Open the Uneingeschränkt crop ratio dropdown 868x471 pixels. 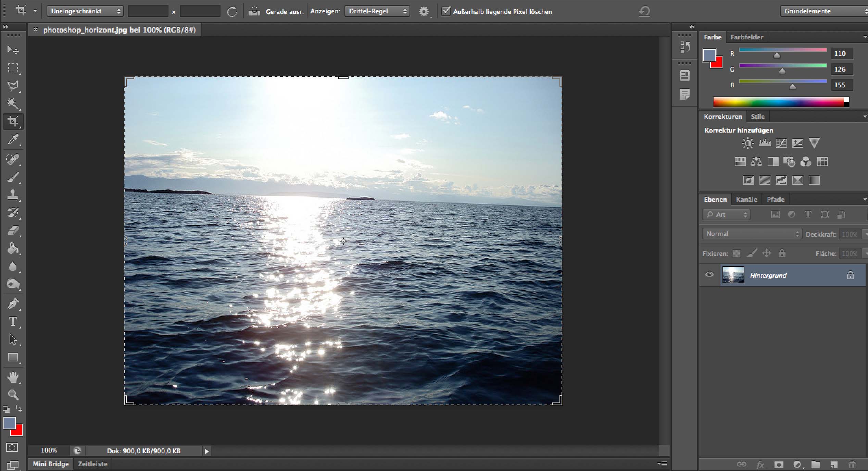[85, 11]
